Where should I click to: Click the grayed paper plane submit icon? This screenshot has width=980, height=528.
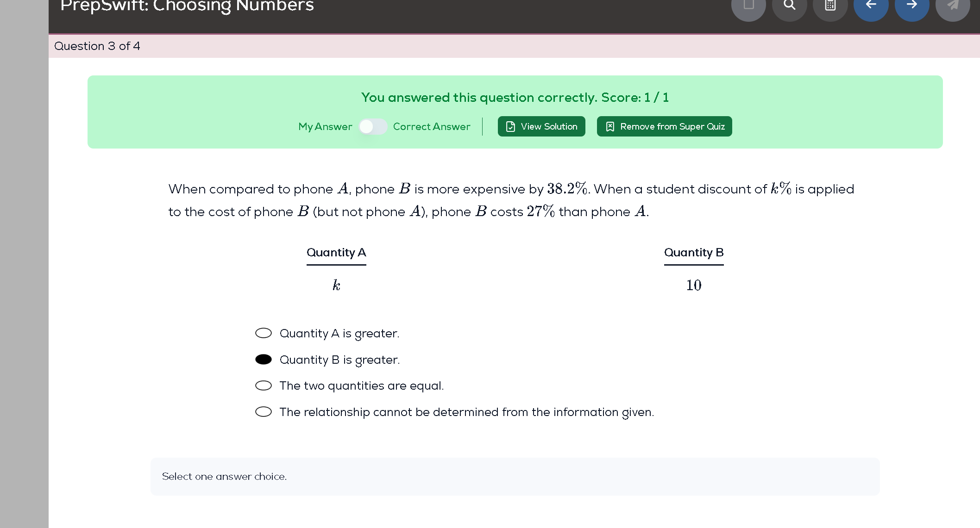tap(953, 5)
